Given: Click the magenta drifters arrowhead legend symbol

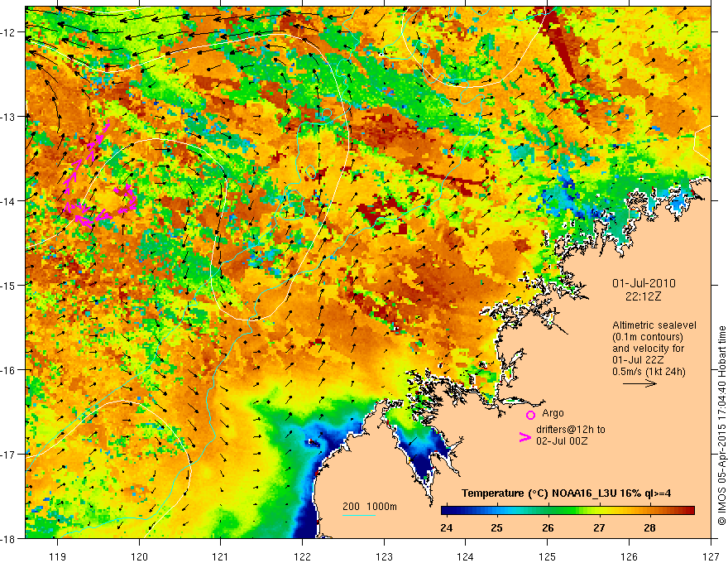Looking at the screenshot, I should [525, 437].
